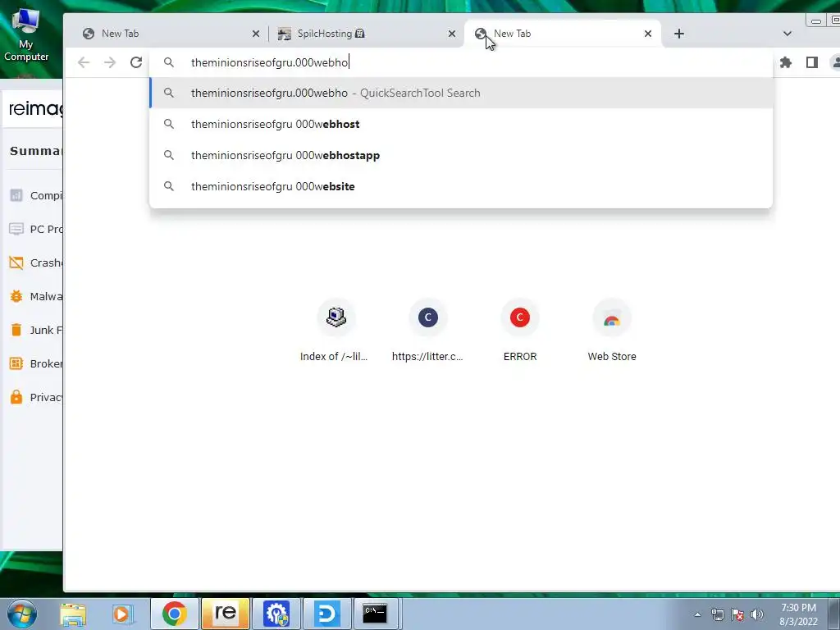Click the Chrome back arrow
Screen dimensions: 840x630
[x=84, y=62]
